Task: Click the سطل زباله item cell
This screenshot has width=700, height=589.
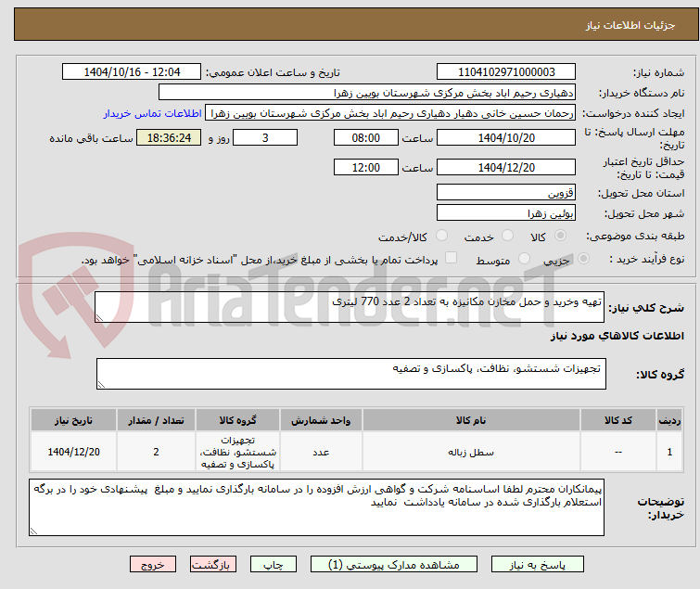Action: coord(471,452)
